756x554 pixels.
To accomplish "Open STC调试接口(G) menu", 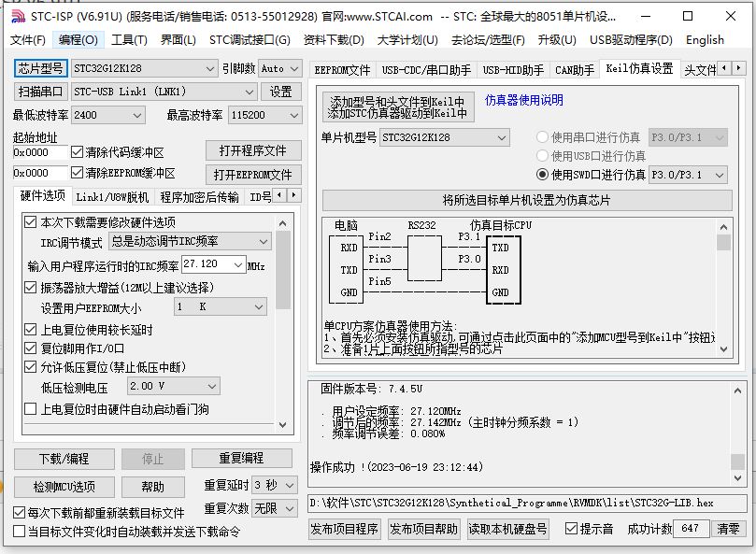I will coord(250,39).
